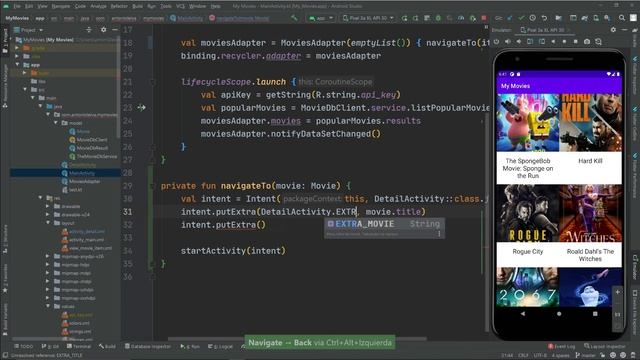
Task: Click autocomplete popup more options dots
Action: pos(439,234)
